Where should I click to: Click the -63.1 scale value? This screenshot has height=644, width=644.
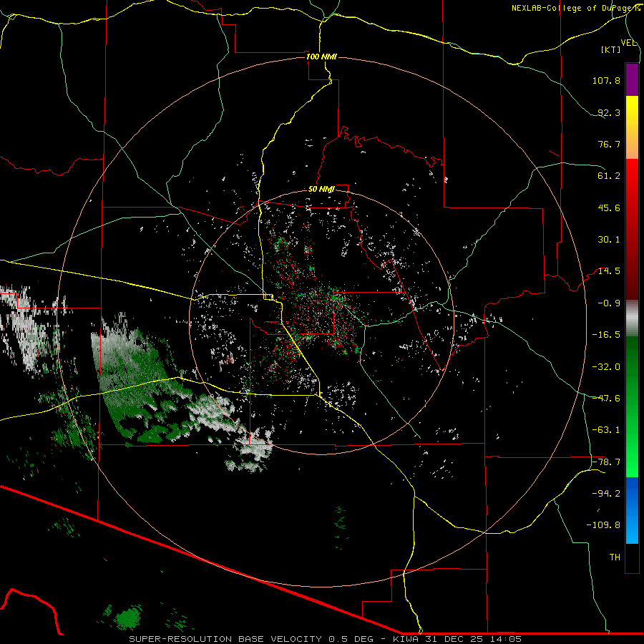(x=606, y=430)
